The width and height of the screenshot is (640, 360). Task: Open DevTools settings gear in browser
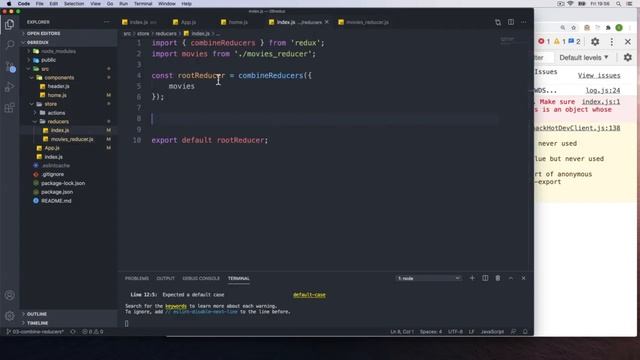pyautogui.click(x=595, y=42)
